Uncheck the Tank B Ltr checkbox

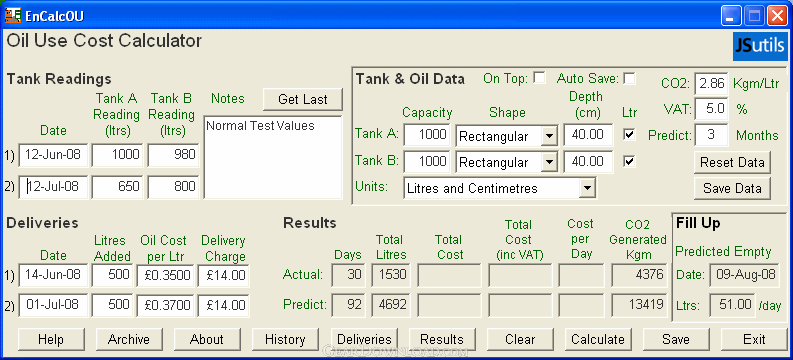(x=629, y=161)
